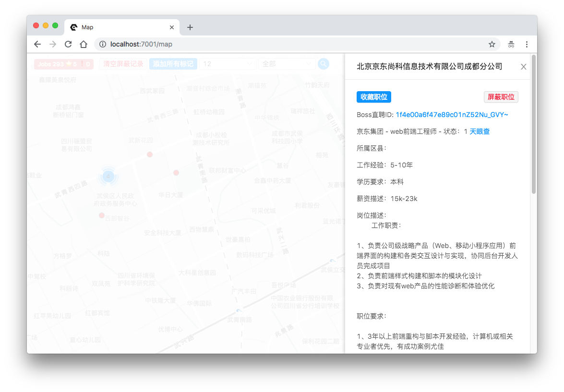Click the 添加所有标记 button
This screenshot has height=392, width=564.
pyautogui.click(x=173, y=64)
